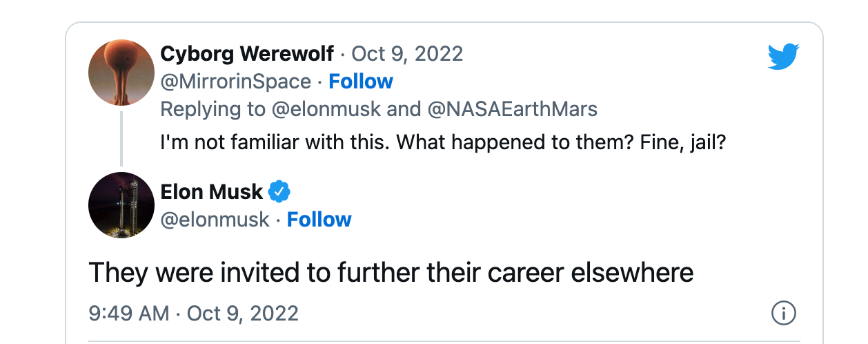Open the @NASAEarthMars mention link

pyautogui.click(x=514, y=109)
